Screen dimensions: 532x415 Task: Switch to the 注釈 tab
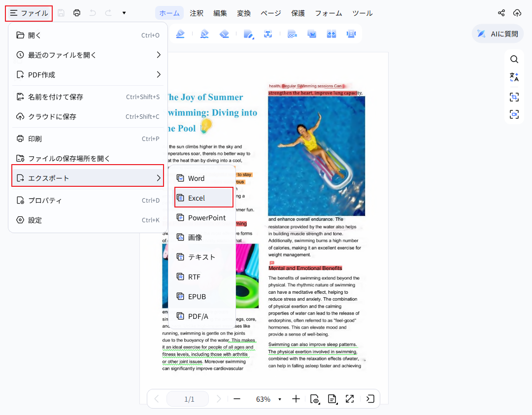(197, 13)
